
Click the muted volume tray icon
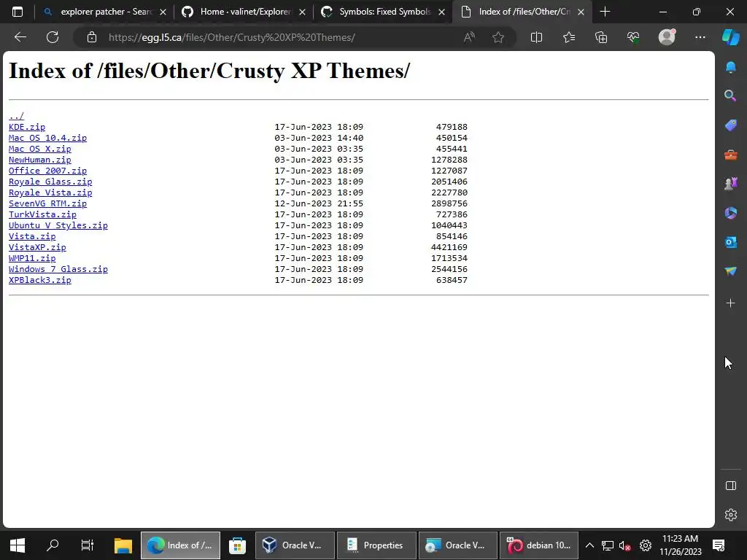pyautogui.click(x=625, y=545)
